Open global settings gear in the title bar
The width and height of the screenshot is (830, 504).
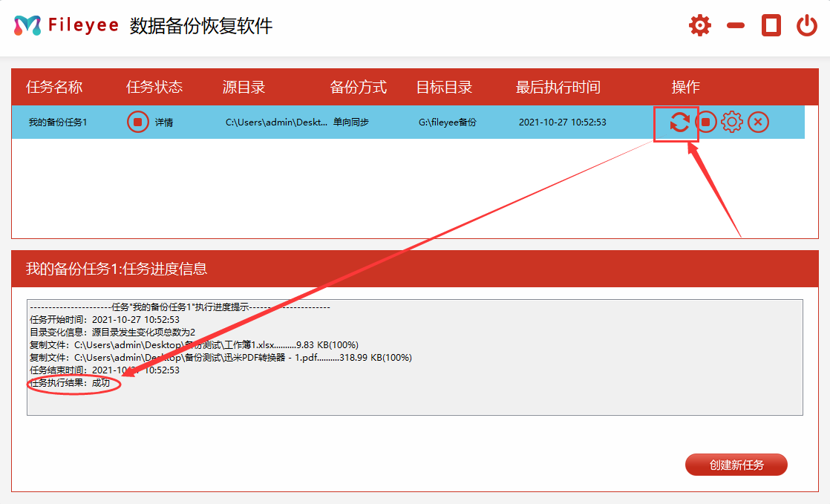point(699,26)
